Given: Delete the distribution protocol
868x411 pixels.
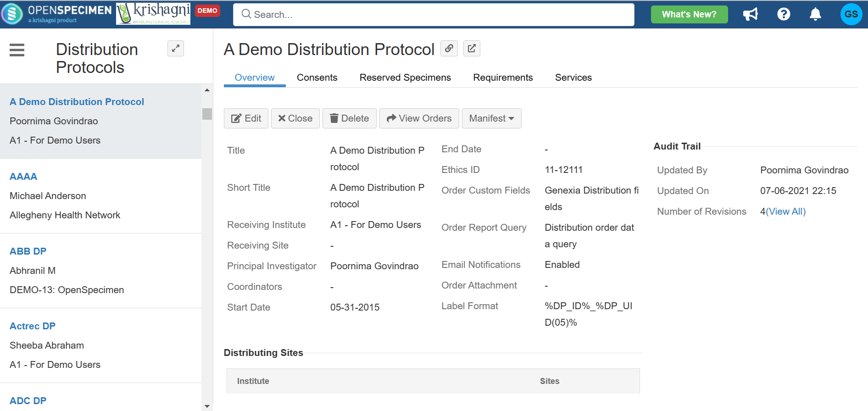Looking at the screenshot, I should pos(350,118).
